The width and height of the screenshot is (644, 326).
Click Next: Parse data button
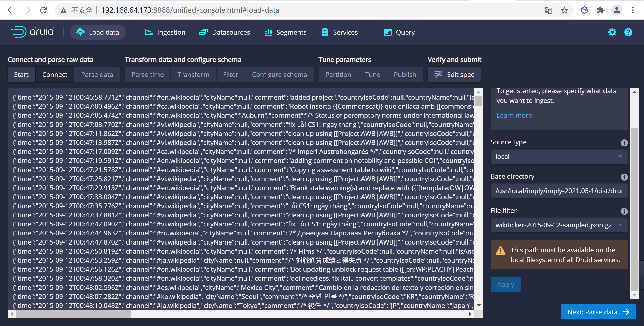click(x=598, y=312)
